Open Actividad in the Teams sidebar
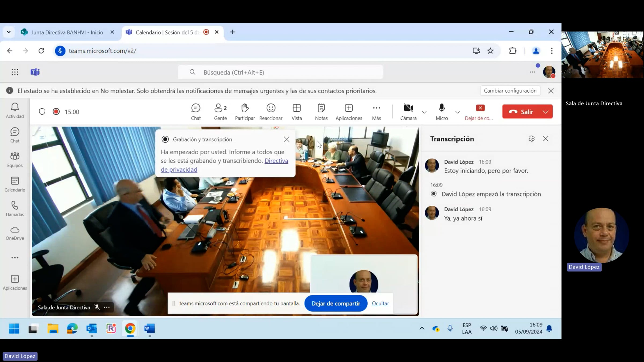644x362 pixels. [x=15, y=110]
